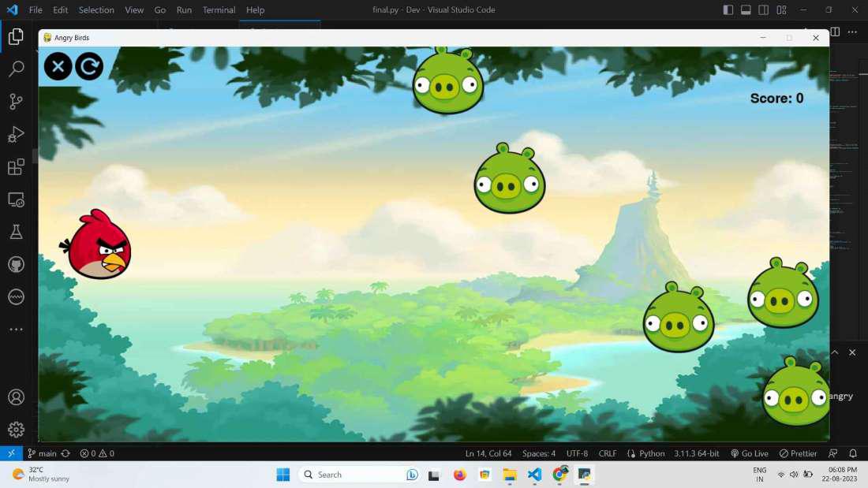Click the black X button in the game
The image size is (868, 488).
pyautogui.click(x=58, y=66)
